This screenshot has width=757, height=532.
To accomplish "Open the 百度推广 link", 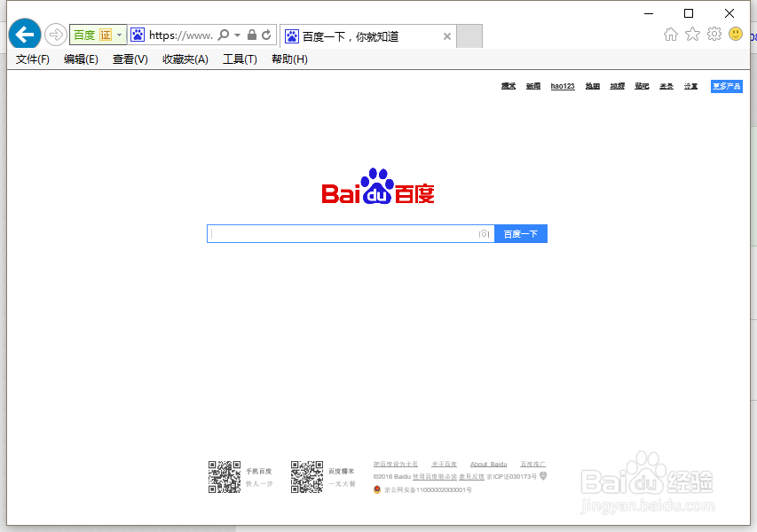I will pos(533,464).
